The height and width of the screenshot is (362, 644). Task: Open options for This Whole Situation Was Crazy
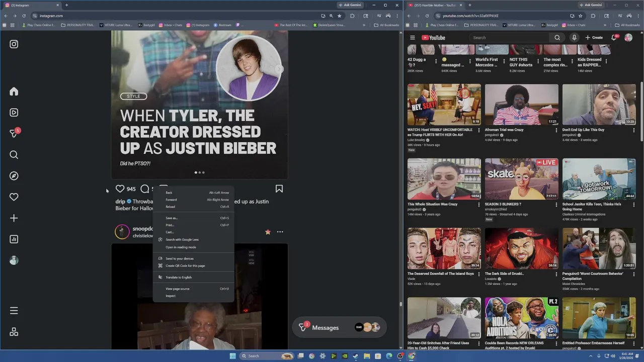click(x=478, y=204)
